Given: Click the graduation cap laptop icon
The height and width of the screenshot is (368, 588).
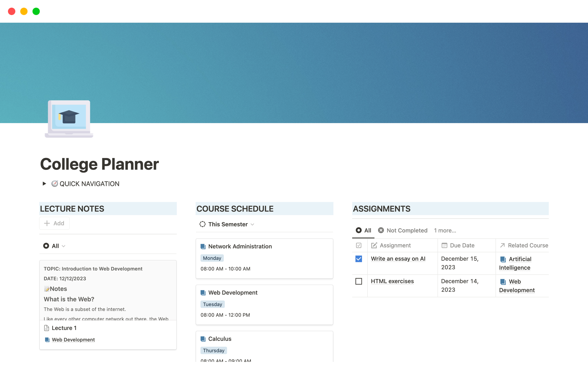Looking at the screenshot, I should point(69,119).
